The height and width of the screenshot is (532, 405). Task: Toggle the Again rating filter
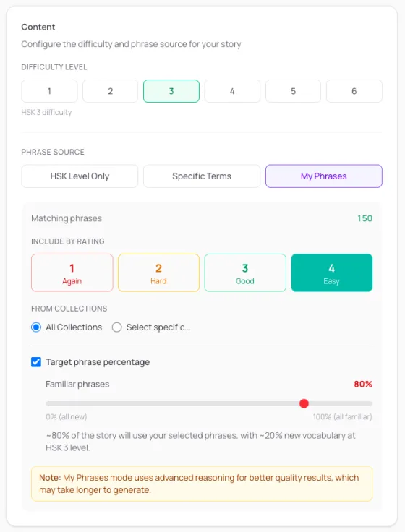tap(72, 273)
